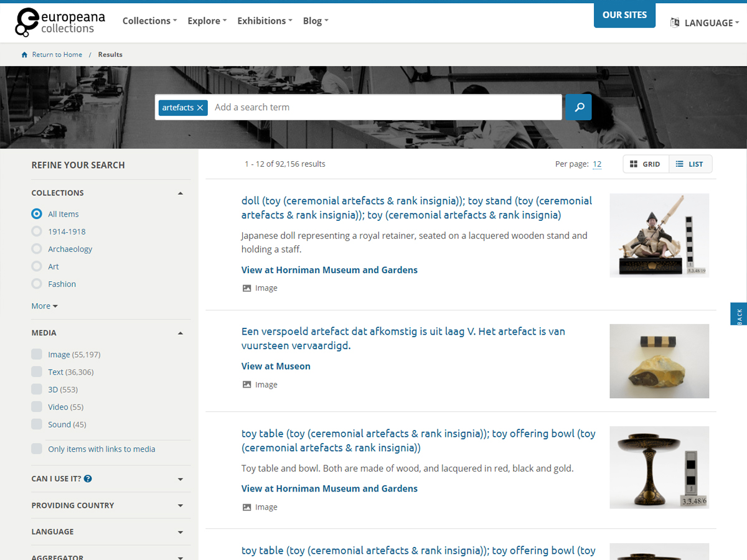The width and height of the screenshot is (747, 560).
Task: Check the Image media filter
Action: pos(37,354)
